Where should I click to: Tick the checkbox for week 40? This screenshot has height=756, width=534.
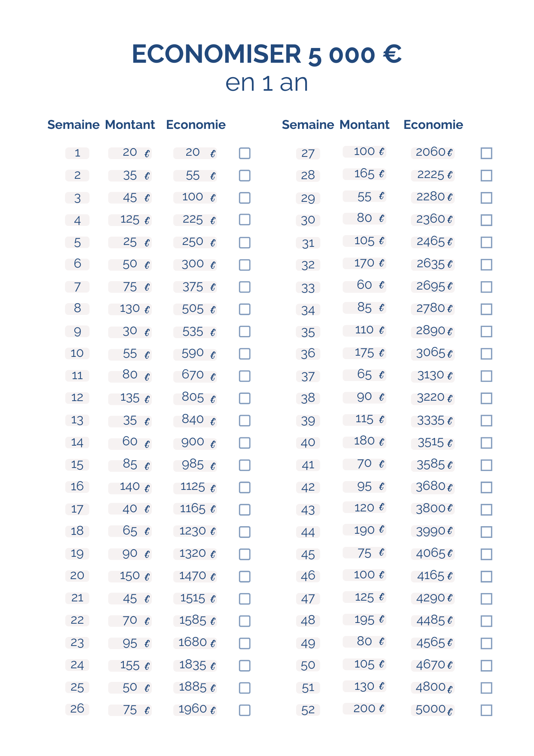(486, 443)
